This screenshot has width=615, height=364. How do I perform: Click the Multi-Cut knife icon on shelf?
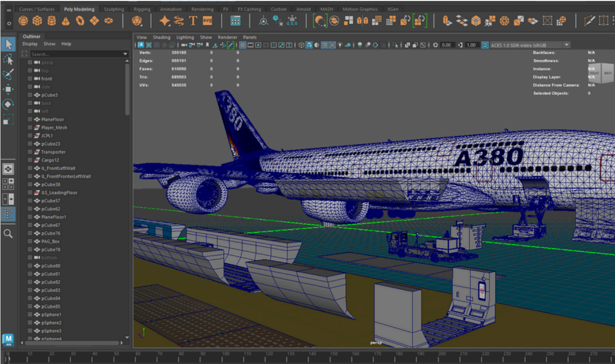[x=589, y=21]
